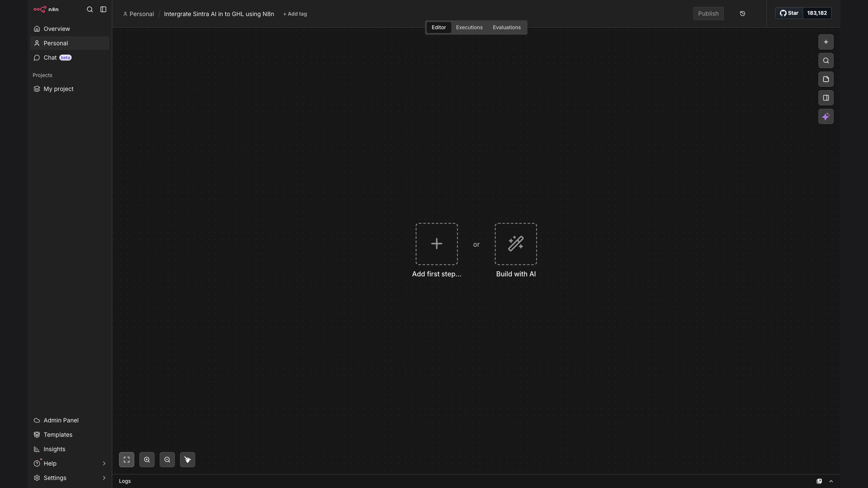
Task: Open the AI assistant sparkle button
Action: tap(826, 117)
